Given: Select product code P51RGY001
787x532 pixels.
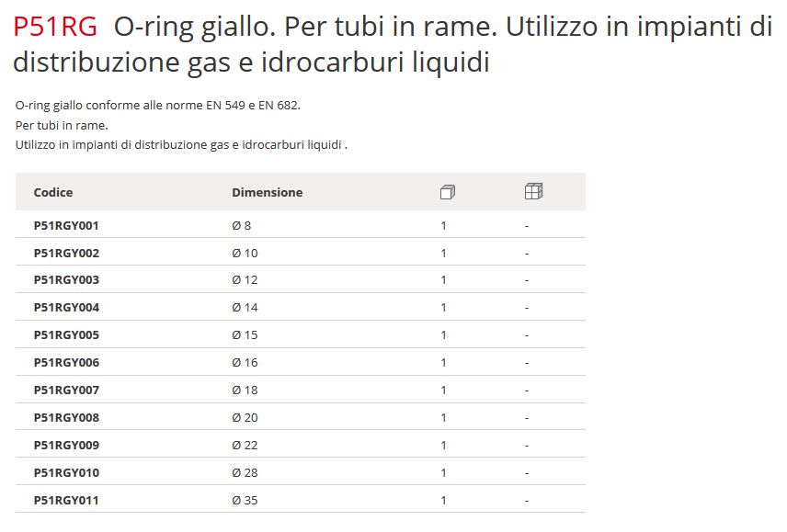Looking at the screenshot, I should tap(66, 226).
